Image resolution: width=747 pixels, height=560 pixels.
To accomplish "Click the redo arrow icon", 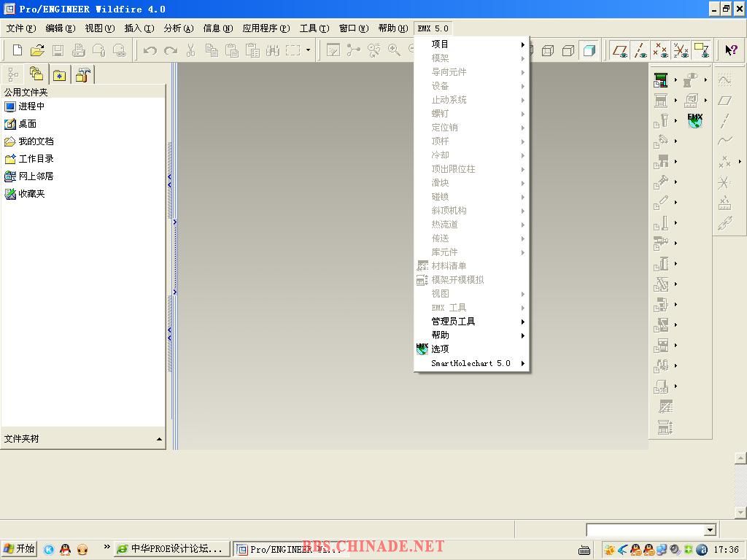I will tap(171, 50).
